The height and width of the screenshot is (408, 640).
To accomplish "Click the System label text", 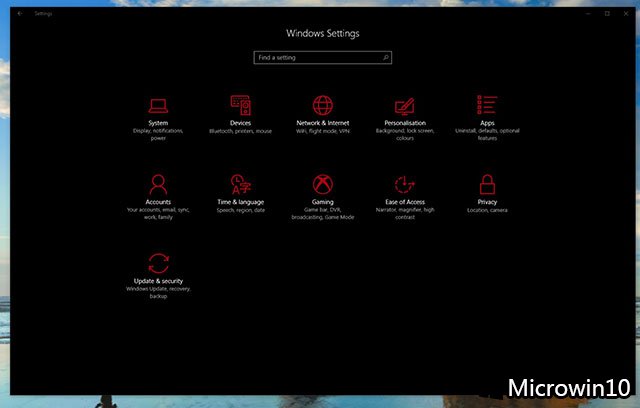I will [x=158, y=123].
